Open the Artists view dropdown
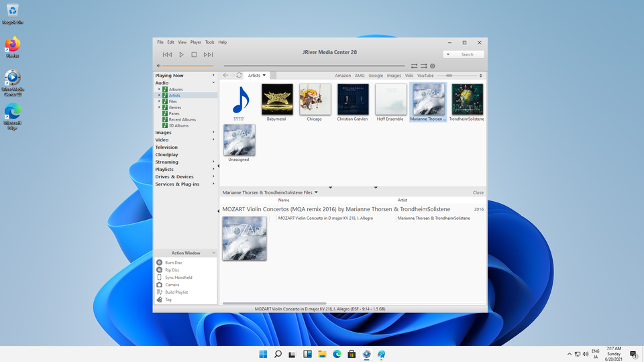 click(256, 75)
